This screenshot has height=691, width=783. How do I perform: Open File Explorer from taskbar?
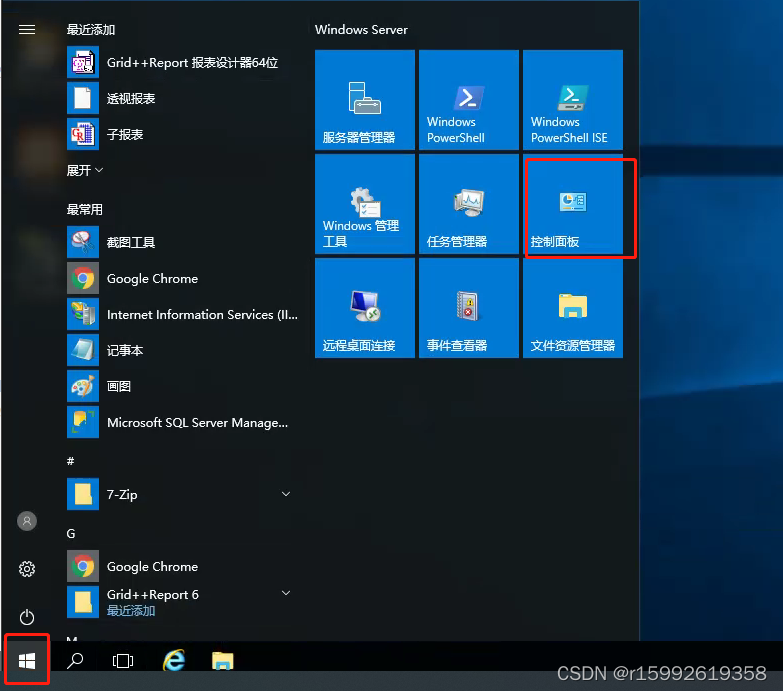223,661
